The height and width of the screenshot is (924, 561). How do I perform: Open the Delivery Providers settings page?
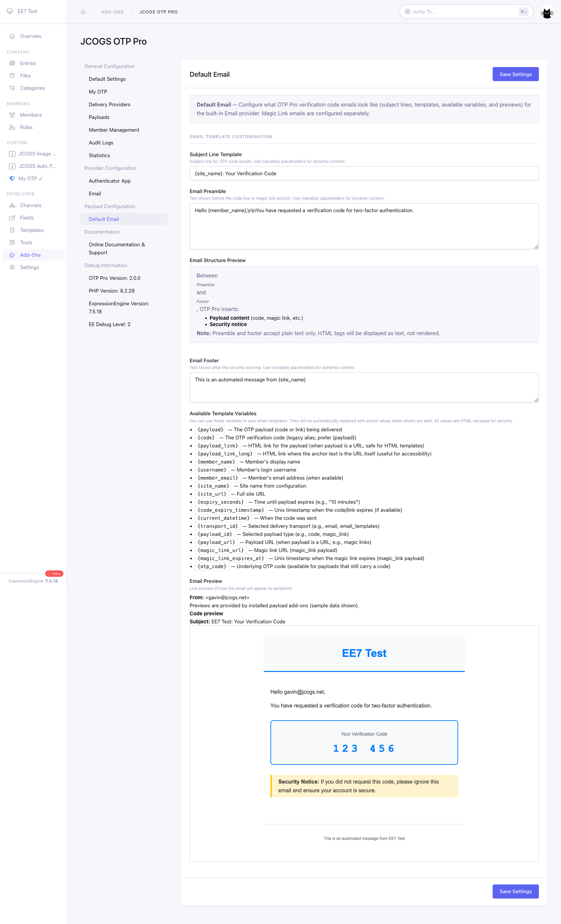110,105
